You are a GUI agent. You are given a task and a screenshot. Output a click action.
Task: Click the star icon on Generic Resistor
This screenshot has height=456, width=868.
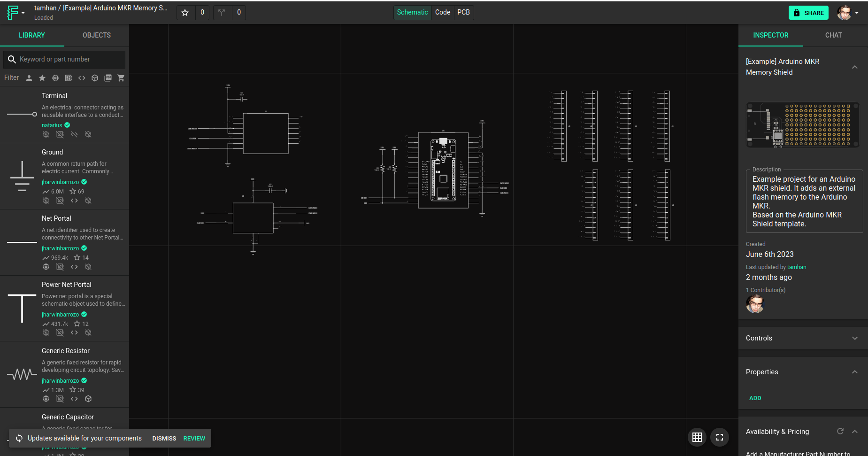point(73,390)
